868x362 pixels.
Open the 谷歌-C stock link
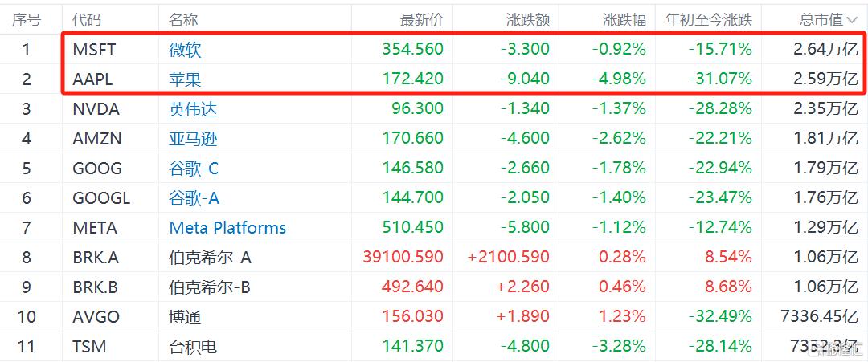click(x=194, y=169)
